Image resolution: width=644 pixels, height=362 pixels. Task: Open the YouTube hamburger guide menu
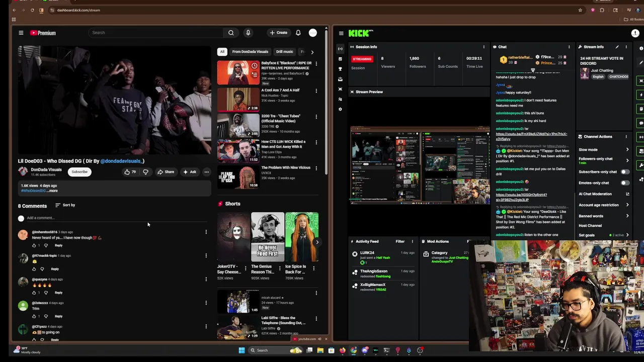(21, 33)
